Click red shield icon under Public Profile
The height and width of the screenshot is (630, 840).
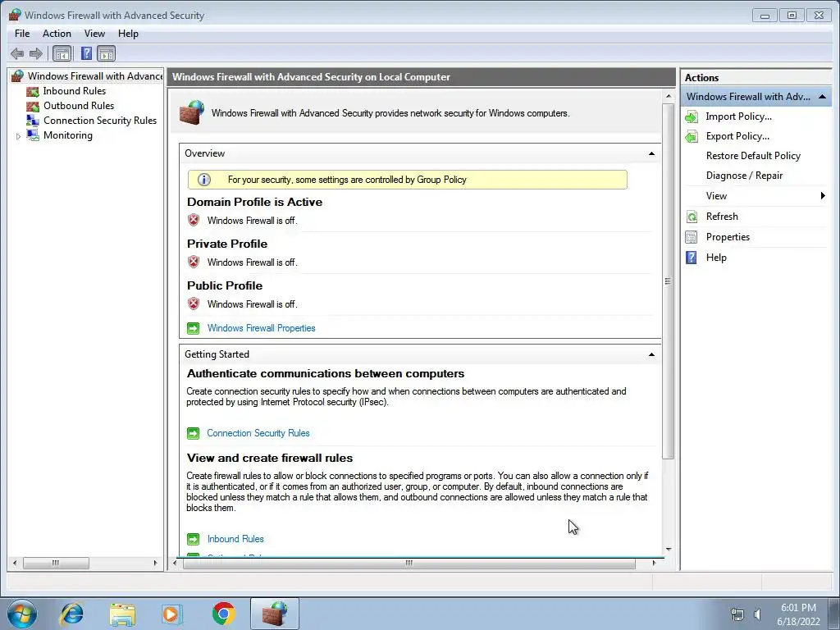coord(194,304)
